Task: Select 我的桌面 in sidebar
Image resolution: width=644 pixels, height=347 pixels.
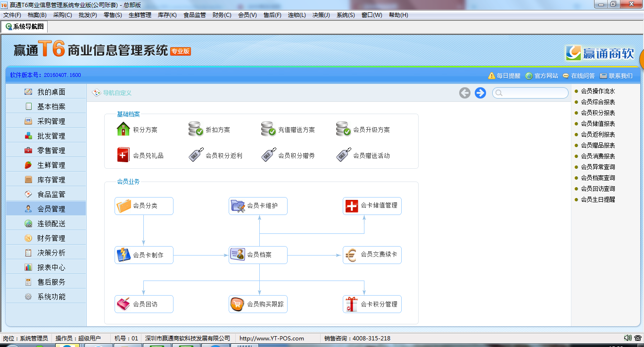Action: (x=46, y=92)
